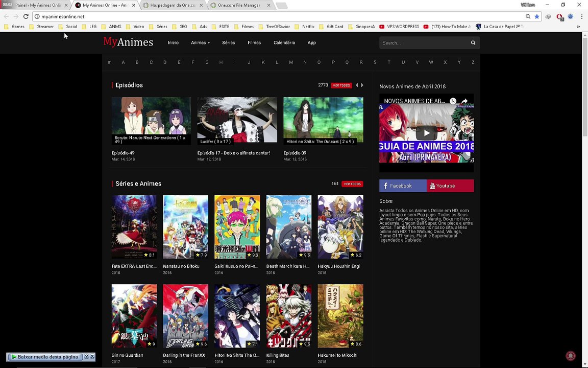Screen dimensions: 588x368
Task: Open Nanatsu no Bitoku poster
Action: point(186,227)
